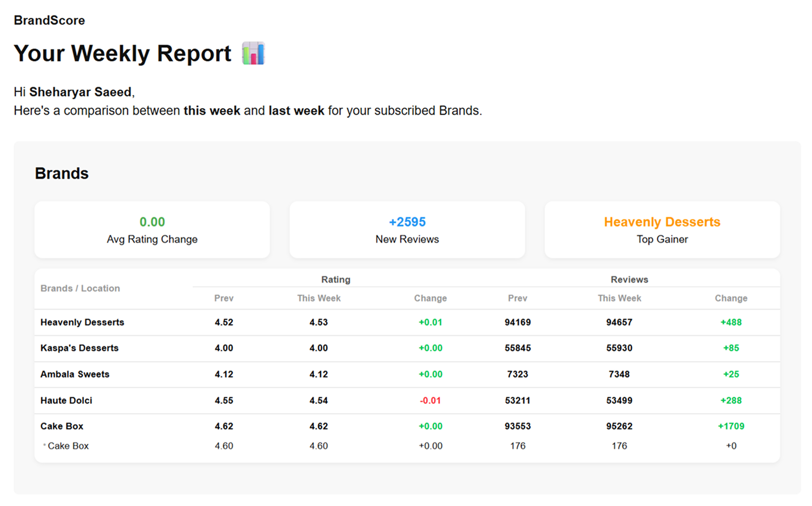Screen dimensions: 812x506
Task: Click the green +488 change indicator
Action: 731,322
